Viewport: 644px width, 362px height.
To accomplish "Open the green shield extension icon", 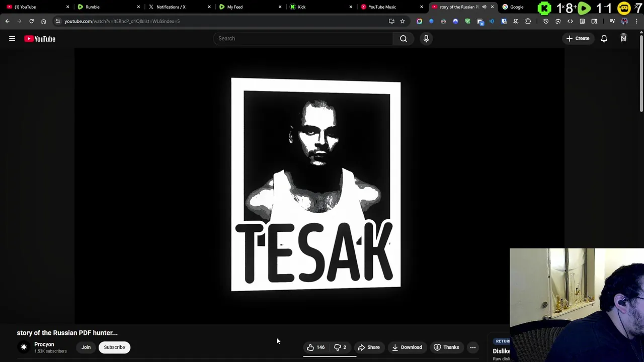I will point(467,21).
